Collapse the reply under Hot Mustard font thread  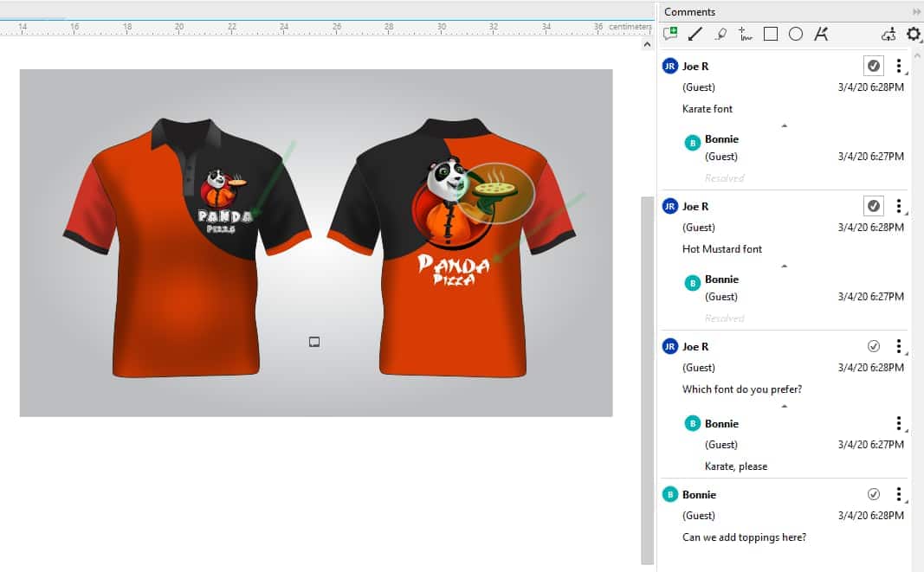[784, 264]
